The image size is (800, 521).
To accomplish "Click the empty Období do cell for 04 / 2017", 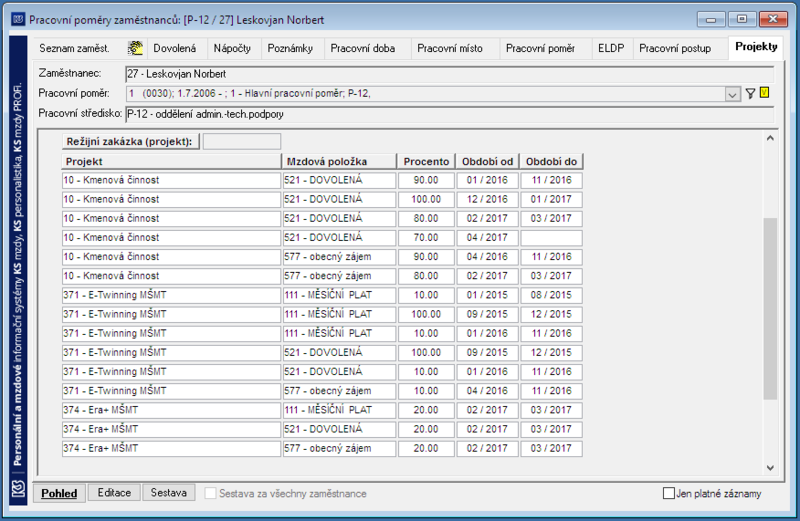I will coord(551,238).
